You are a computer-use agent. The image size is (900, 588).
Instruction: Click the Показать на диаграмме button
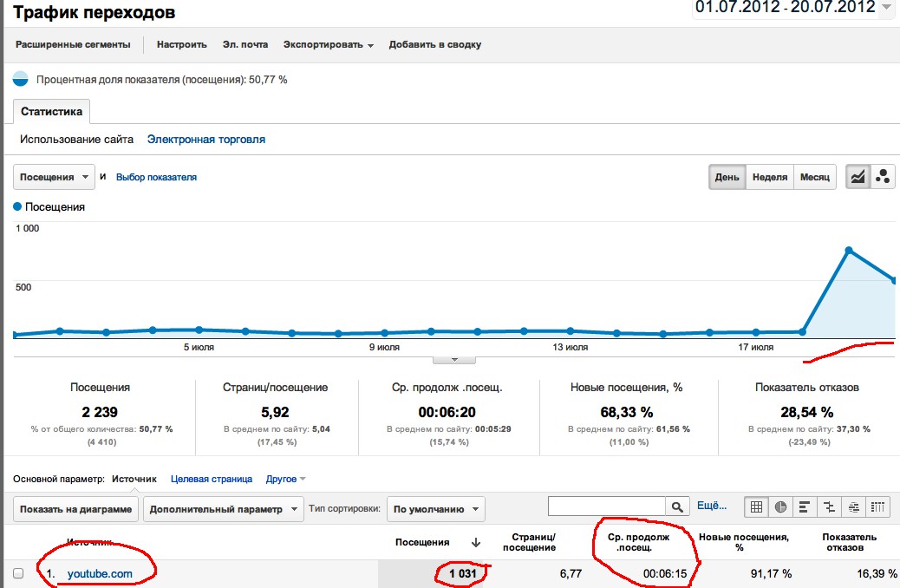pyautogui.click(x=75, y=509)
